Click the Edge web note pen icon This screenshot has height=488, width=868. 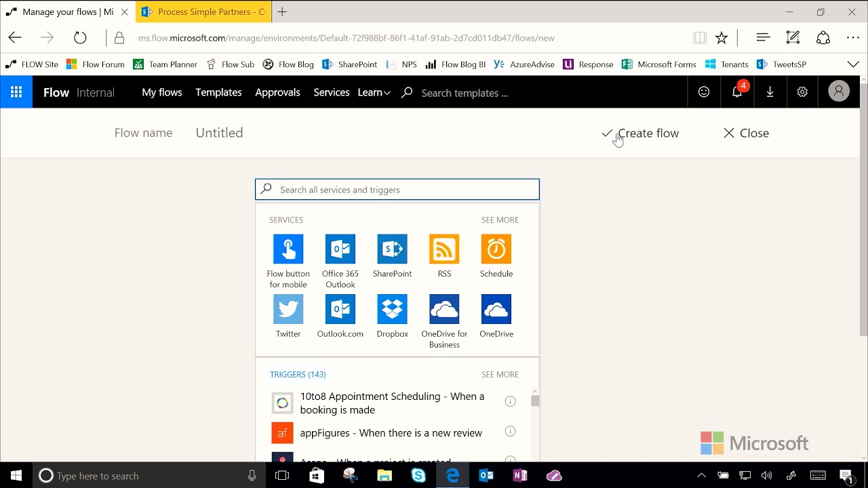coord(793,38)
